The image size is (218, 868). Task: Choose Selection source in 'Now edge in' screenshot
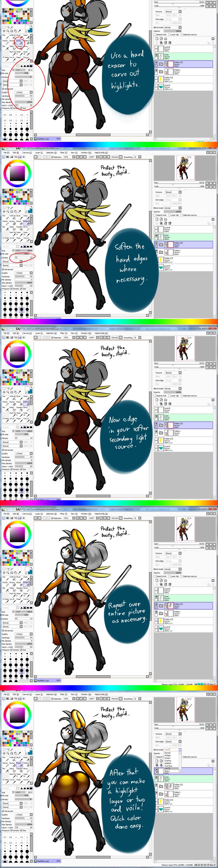(x=182, y=396)
